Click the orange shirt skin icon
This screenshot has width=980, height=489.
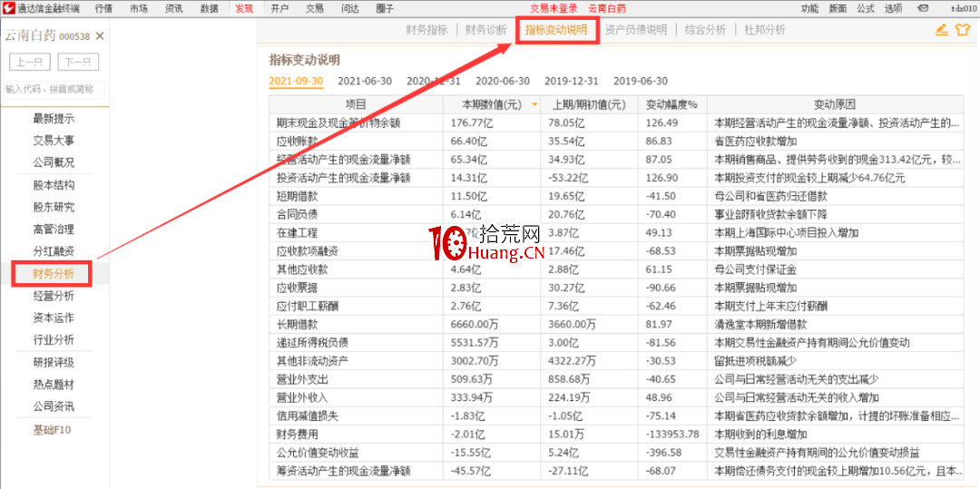coord(962,29)
